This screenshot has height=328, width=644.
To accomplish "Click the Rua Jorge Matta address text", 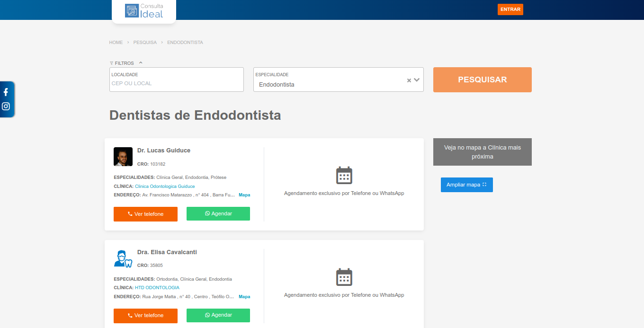I will (188, 297).
